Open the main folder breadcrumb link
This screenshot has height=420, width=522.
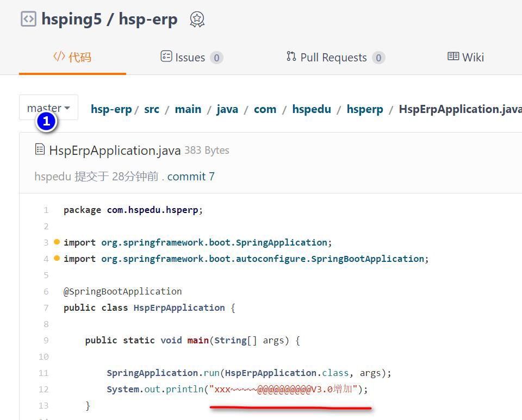tap(188, 109)
